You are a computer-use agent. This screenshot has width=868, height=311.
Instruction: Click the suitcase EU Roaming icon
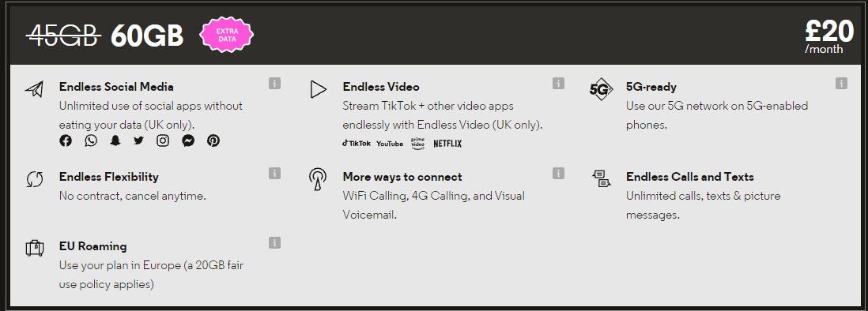34,248
